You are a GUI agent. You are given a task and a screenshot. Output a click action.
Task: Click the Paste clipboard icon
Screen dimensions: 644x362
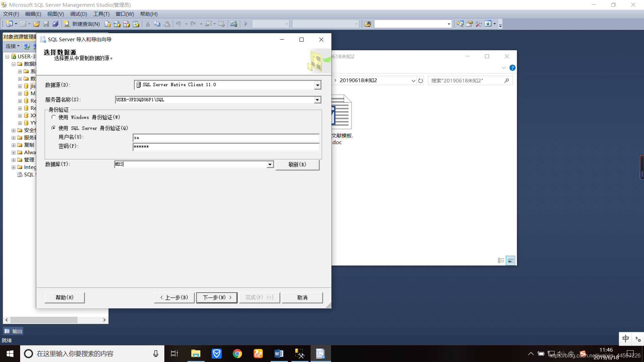click(167, 24)
